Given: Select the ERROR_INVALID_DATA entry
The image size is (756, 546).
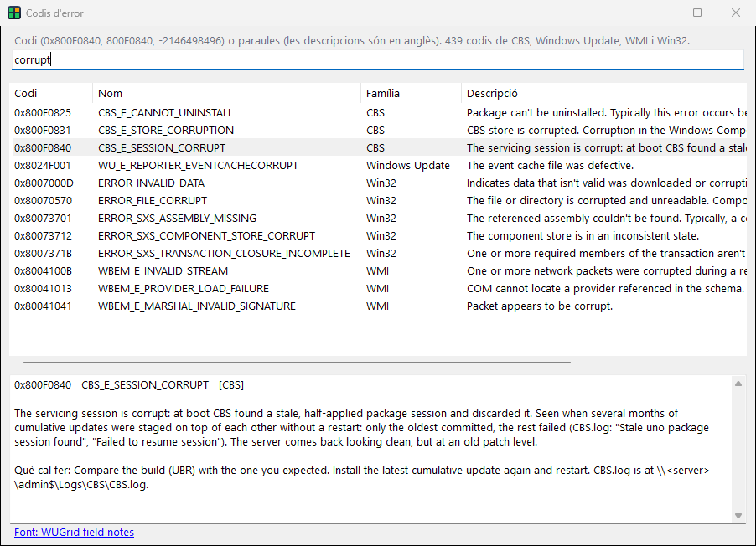Looking at the screenshot, I should [152, 183].
